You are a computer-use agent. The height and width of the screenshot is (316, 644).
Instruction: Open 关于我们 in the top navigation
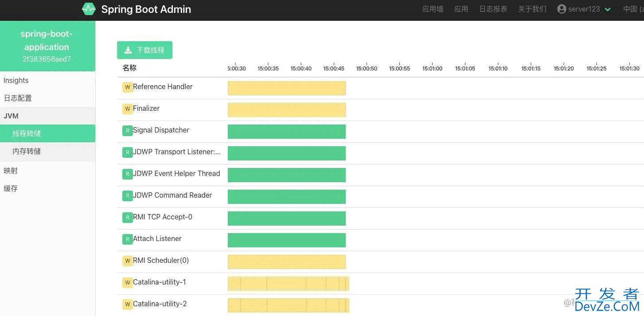pos(532,9)
